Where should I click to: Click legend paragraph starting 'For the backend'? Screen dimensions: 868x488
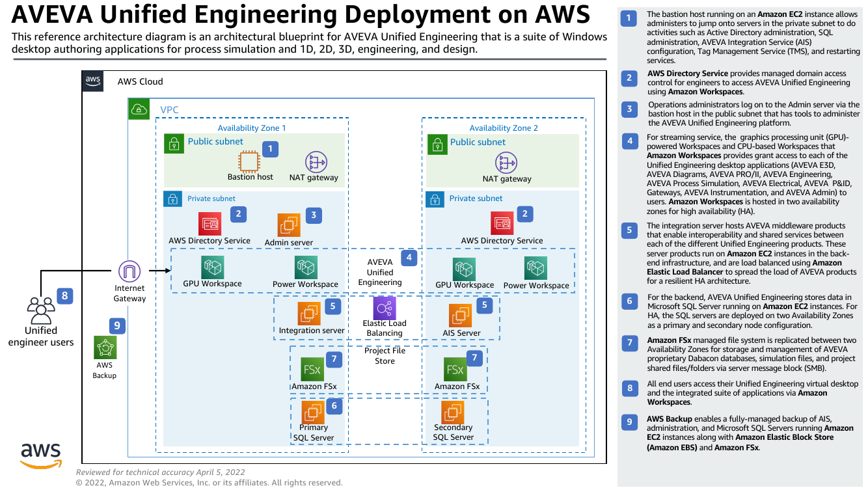(x=752, y=311)
